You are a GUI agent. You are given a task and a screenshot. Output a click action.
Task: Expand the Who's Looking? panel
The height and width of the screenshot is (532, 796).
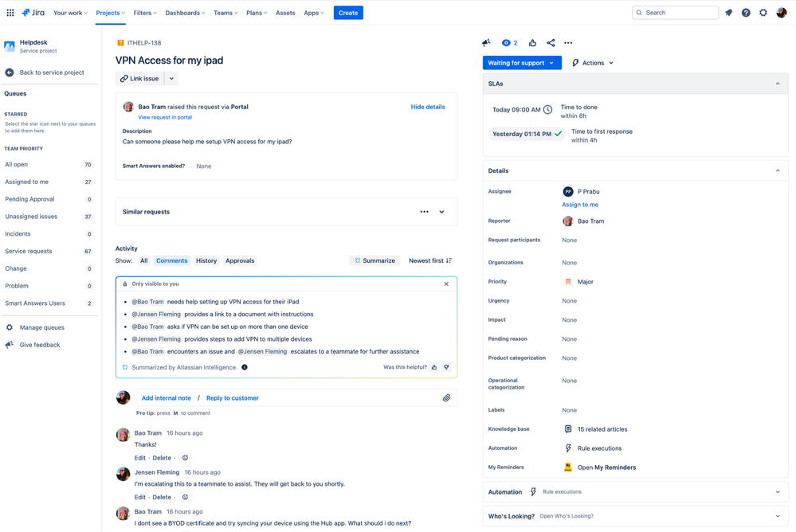[x=778, y=516]
